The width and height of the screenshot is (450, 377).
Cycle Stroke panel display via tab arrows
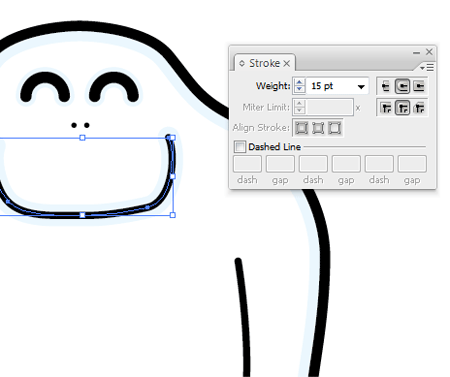242,63
